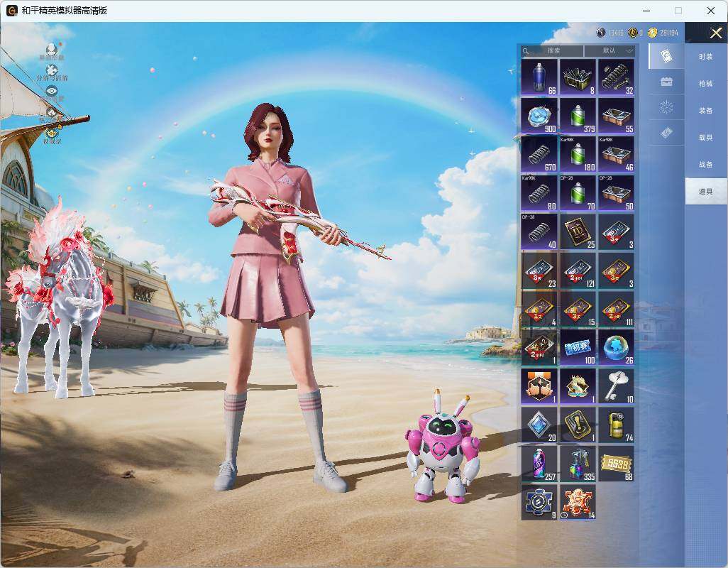This screenshot has width=728, height=568.
Task: Select the green spray can with 379
Action: (578, 116)
